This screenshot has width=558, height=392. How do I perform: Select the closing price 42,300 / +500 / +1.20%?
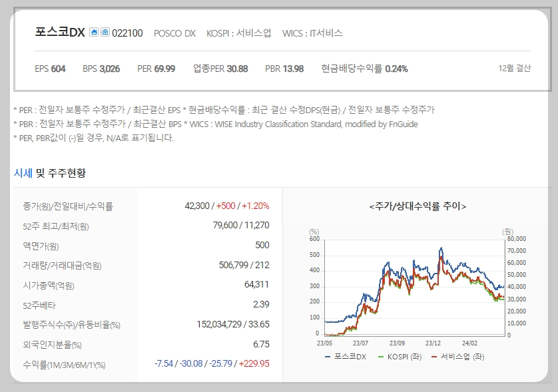(x=227, y=206)
